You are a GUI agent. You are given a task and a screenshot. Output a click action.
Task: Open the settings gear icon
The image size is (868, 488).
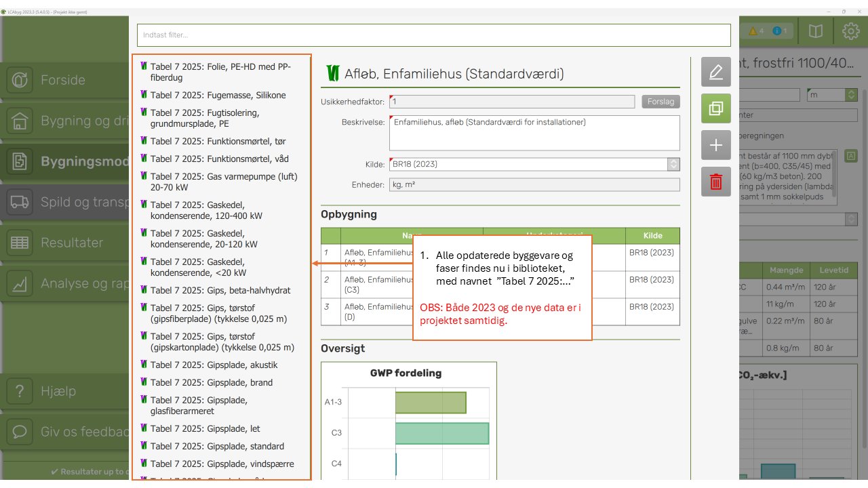point(850,31)
